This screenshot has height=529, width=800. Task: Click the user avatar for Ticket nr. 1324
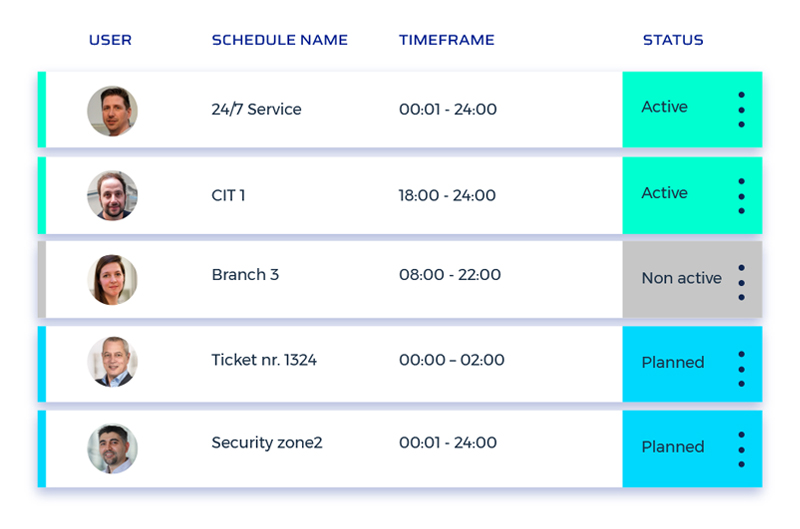click(112, 362)
